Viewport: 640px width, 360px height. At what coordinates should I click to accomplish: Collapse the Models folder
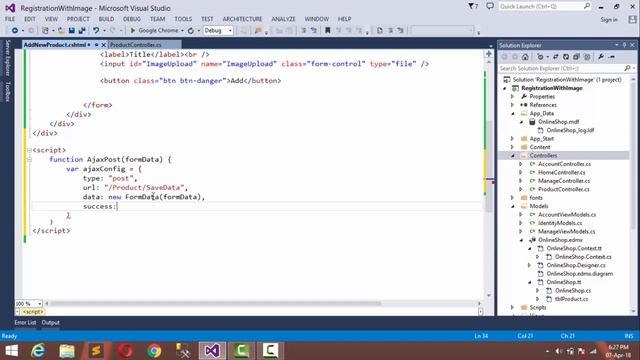pos(513,206)
